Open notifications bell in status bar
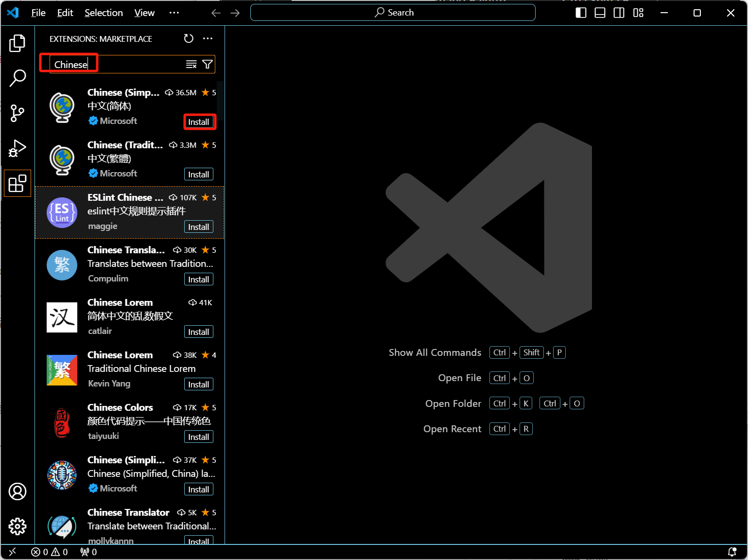 click(732, 552)
